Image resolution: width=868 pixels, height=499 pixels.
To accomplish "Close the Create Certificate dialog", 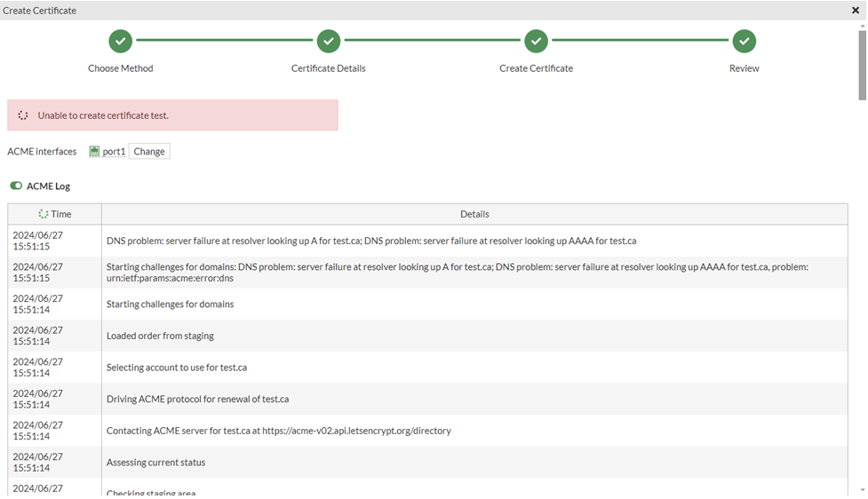I will tap(856, 10).
